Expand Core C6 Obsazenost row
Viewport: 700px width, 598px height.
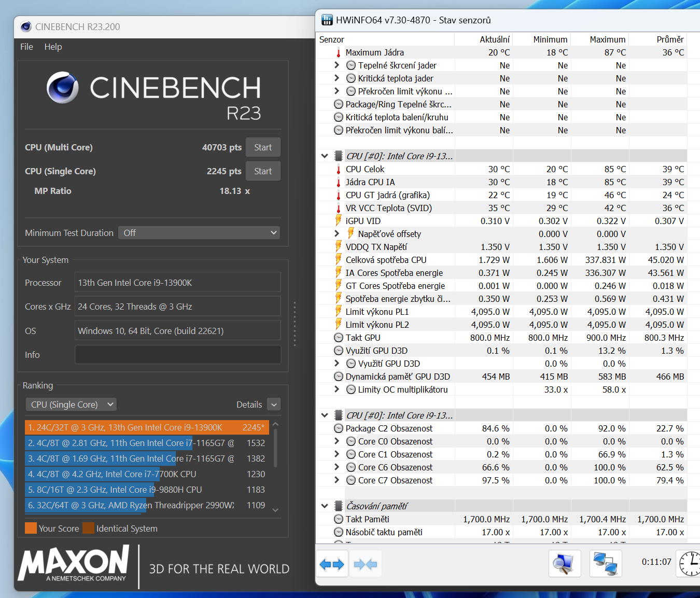(x=337, y=467)
